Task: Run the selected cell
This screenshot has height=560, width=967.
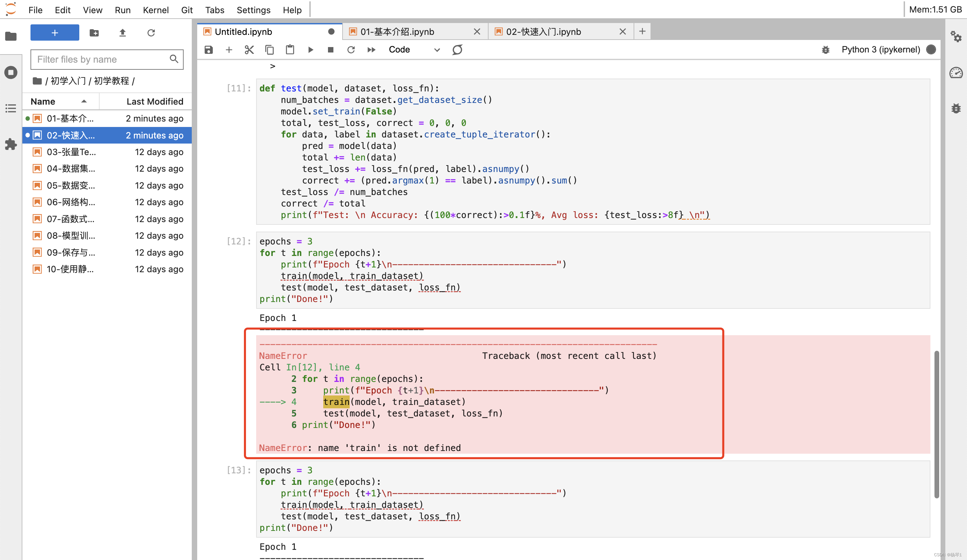Action: (x=310, y=50)
